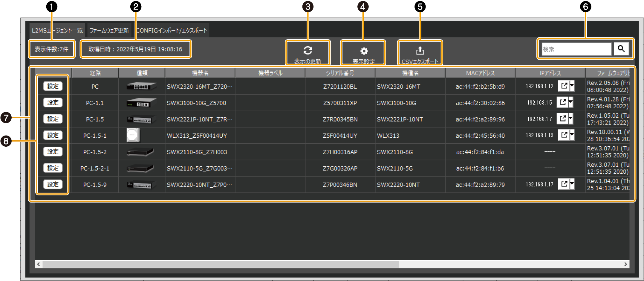Viewport: 644px width, 281px height.
Task: Open web GUI icon for 192.168.1.13
Action: (x=564, y=135)
